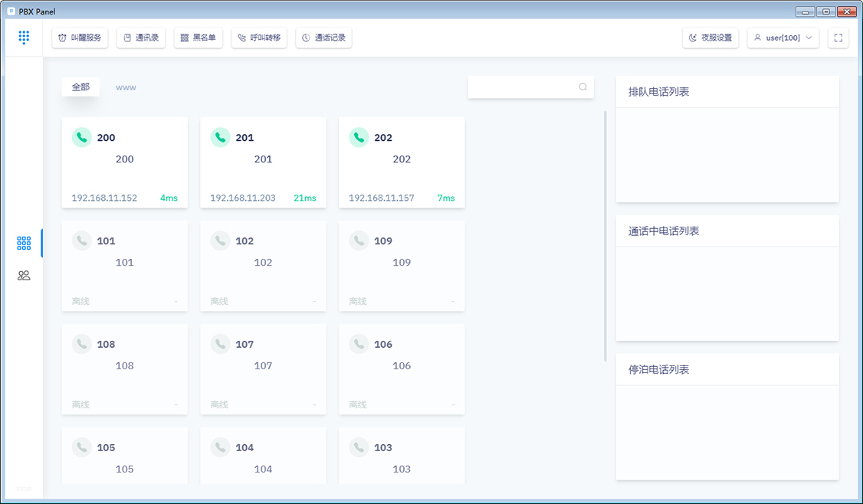Click green phone icon for extension 201

(221, 138)
